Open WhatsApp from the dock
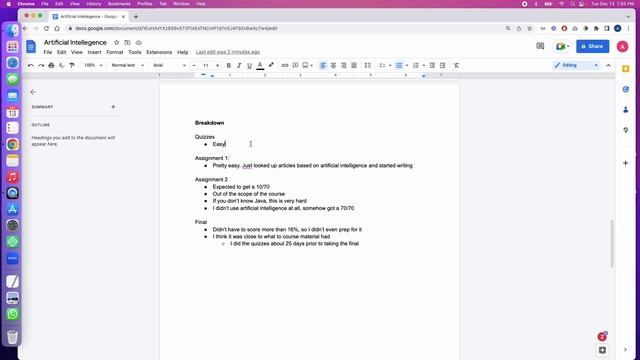Viewport: 640px width, 360px height. coord(12,314)
